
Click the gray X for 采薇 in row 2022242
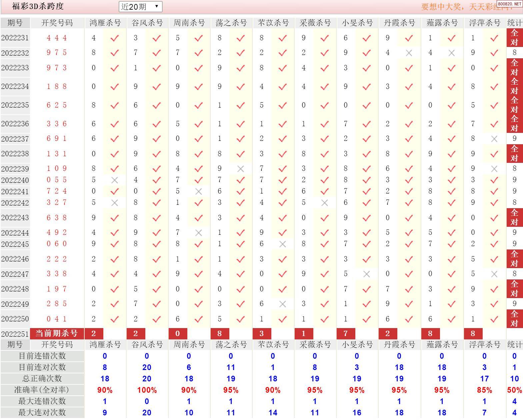(x=324, y=203)
